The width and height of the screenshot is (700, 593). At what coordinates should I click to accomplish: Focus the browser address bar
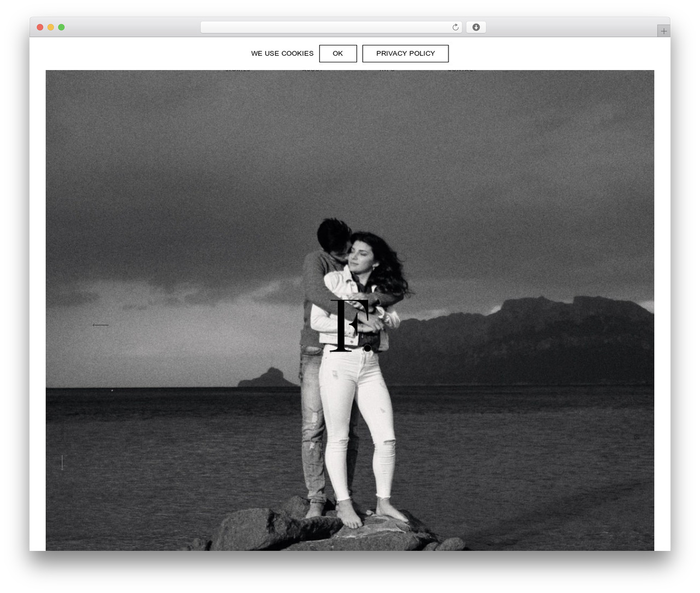pos(331,27)
